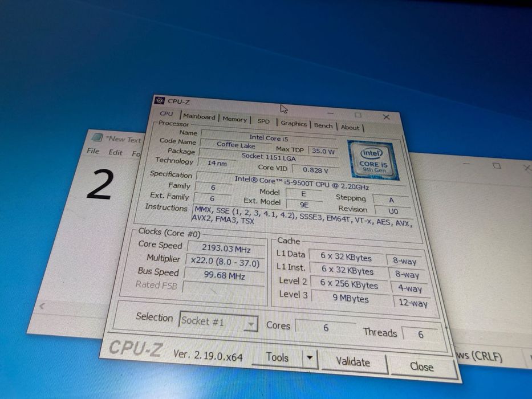Click the Code Name value Coffee Lake
The image size is (532, 399).
[235, 145]
